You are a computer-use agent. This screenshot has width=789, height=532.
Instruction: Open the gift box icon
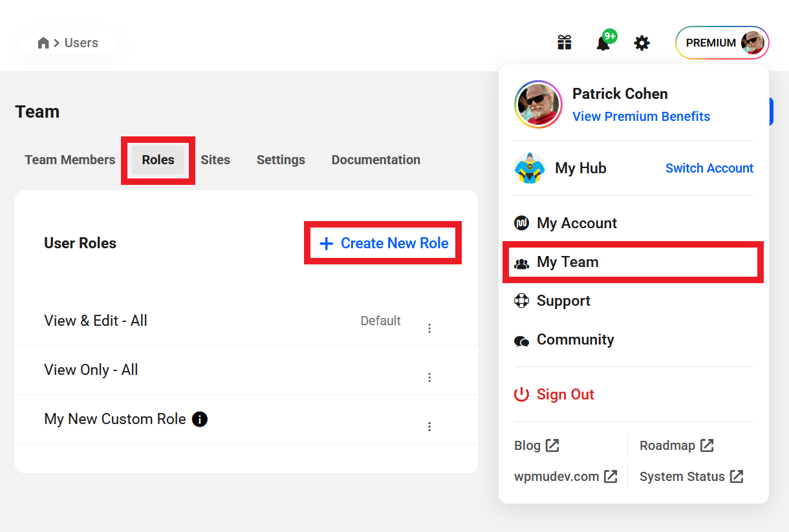pos(565,43)
